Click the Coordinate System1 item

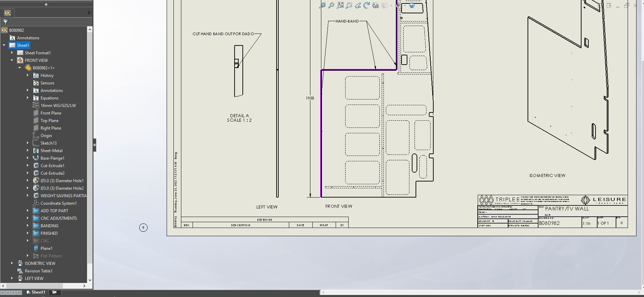point(58,203)
